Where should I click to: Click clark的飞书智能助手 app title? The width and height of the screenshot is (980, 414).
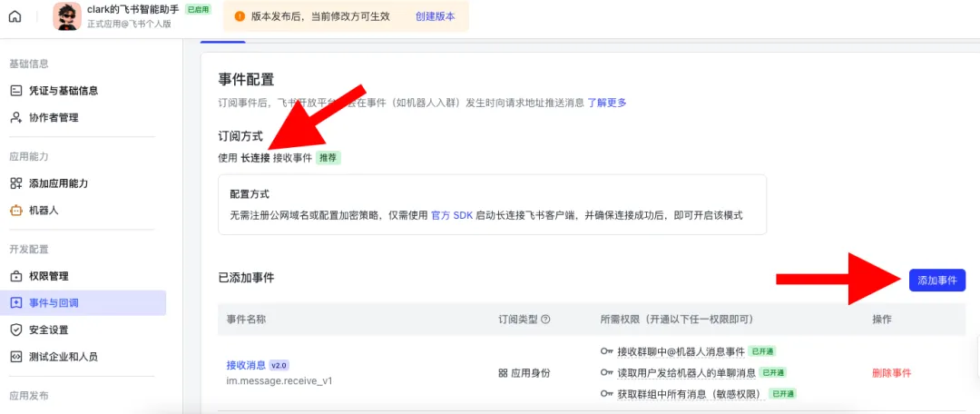(133, 9)
